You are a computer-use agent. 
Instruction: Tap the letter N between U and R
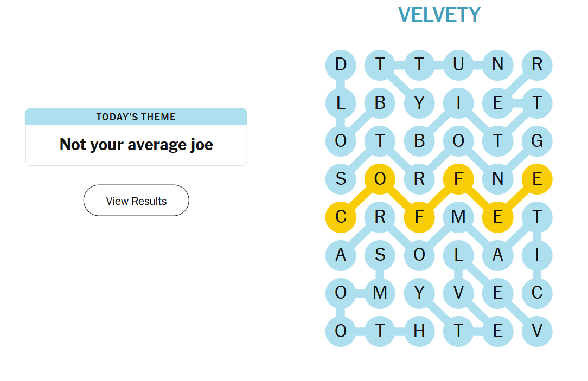coord(497,64)
